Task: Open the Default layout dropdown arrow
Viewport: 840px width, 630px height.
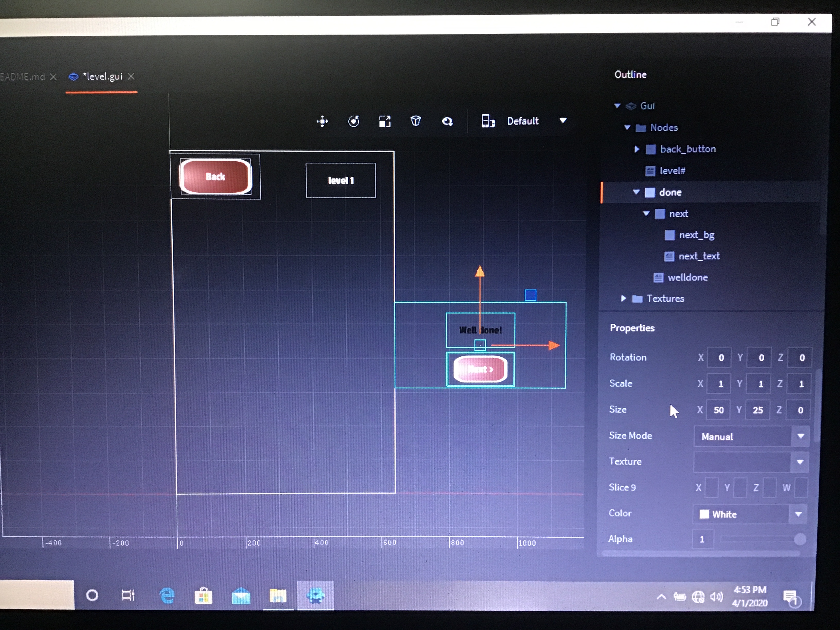Action: [563, 121]
